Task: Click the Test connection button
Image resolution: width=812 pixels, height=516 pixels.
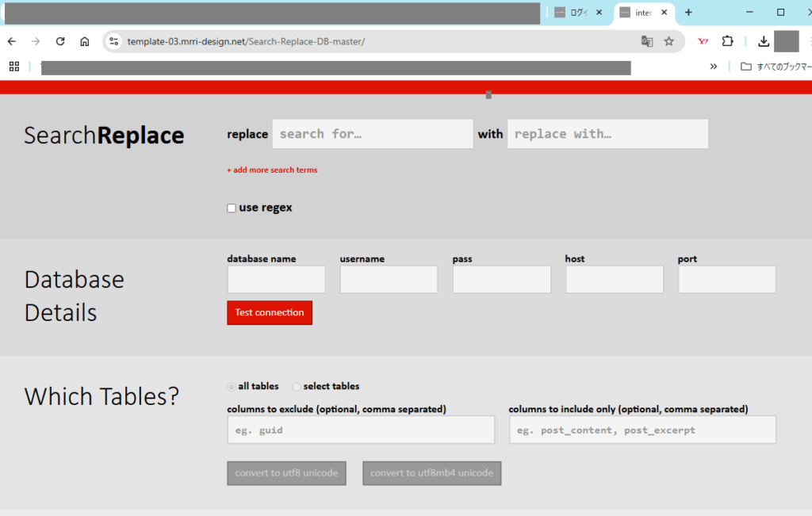Action: [270, 312]
